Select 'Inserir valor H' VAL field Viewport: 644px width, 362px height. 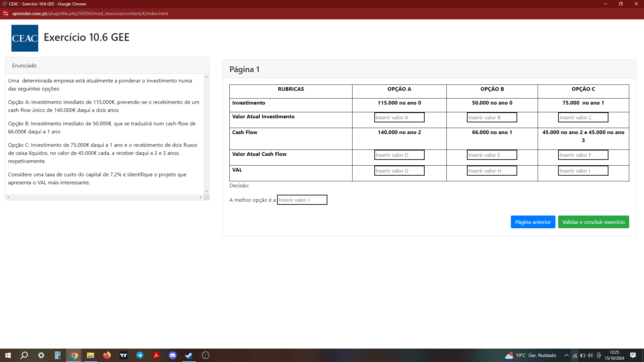coord(492,171)
